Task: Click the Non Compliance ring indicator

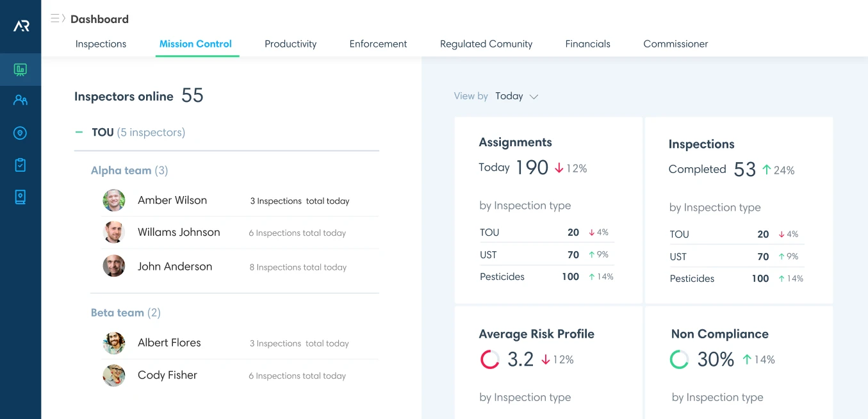Action: tap(680, 359)
